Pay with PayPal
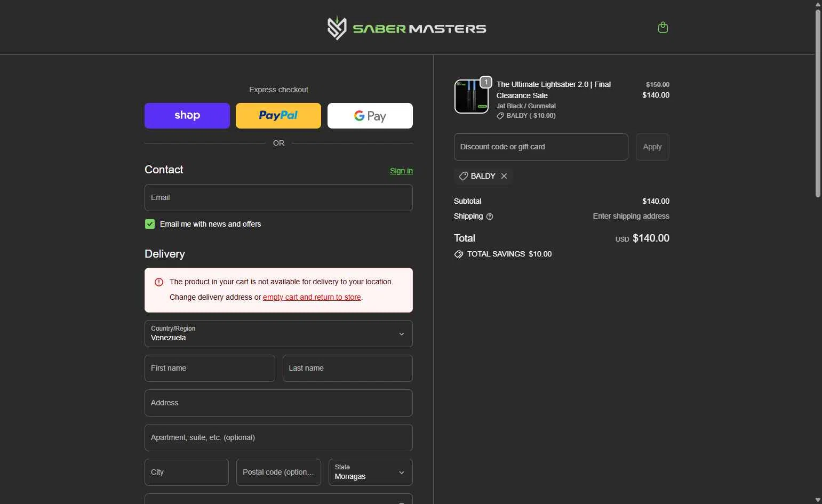 pos(278,116)
